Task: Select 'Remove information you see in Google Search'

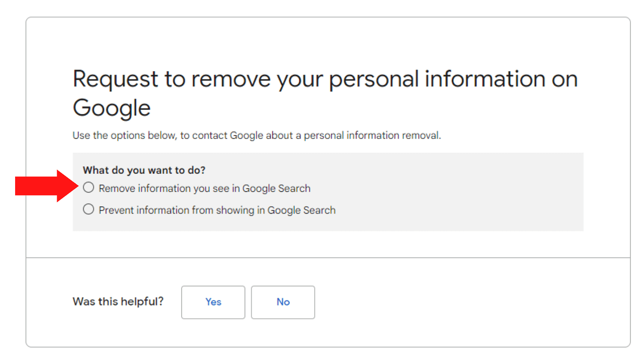Action: tap(88, 187)
